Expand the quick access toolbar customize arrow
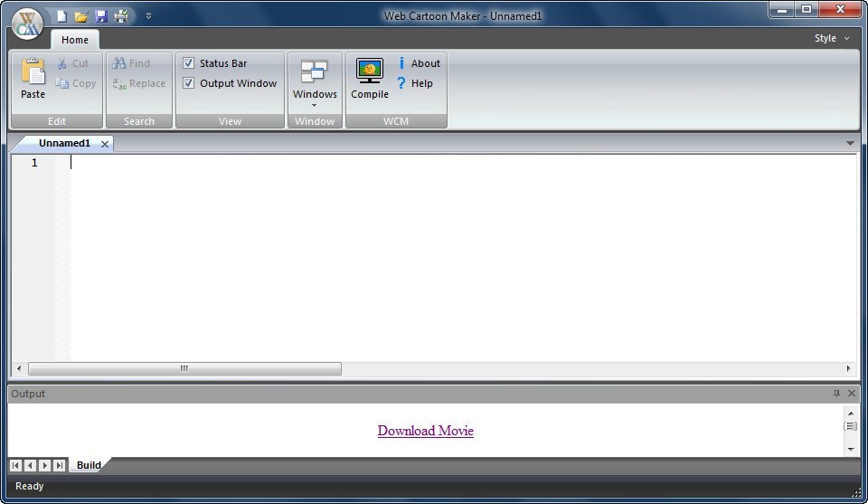Screen dimensions: 868x504 (148, 16)
